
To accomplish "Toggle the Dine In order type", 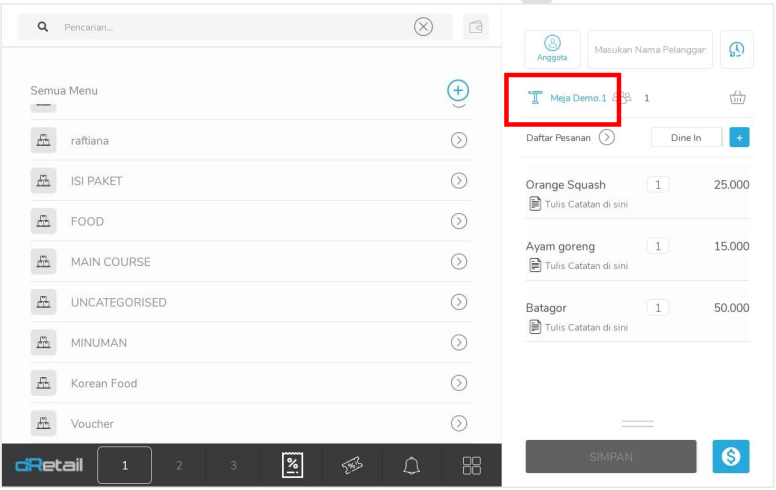I will point(685,138).
